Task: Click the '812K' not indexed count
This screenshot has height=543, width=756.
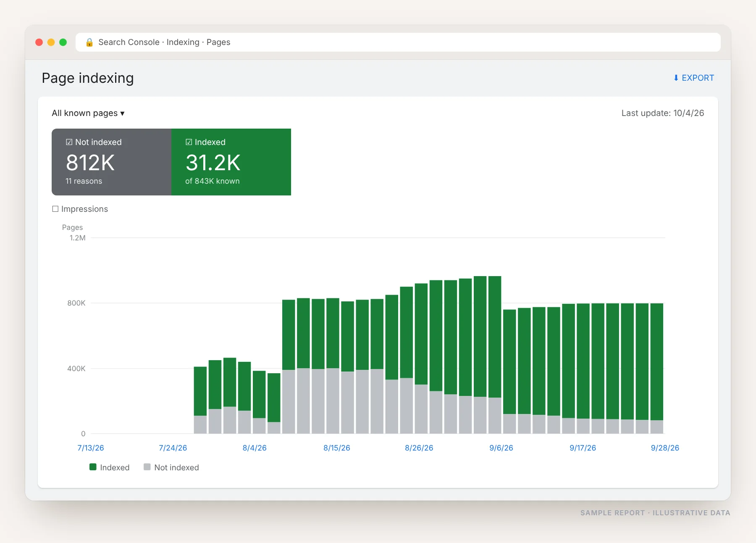Action: coord(90,163)
